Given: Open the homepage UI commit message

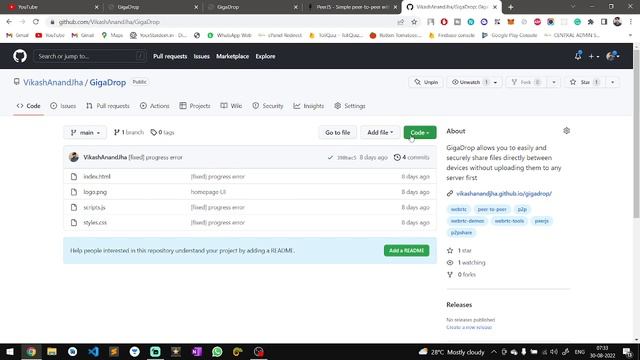Looking at the screenshot, I should coord(208,192).
